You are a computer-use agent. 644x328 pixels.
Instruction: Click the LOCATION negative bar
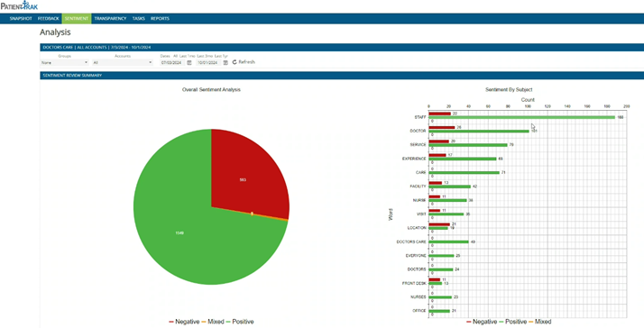click(439, 224)
